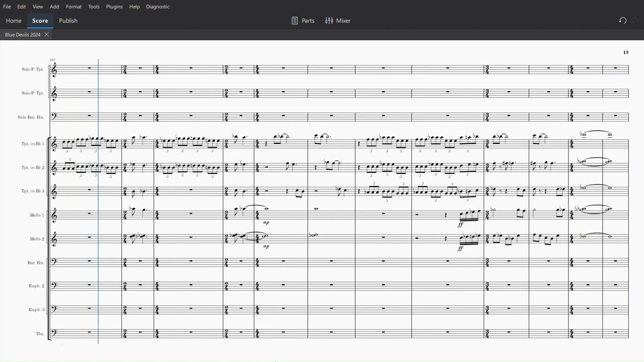The image size is (644, 362).
Task: Select treble clef on Tpt. in Bb 1 staff
Action: (54, 144)
